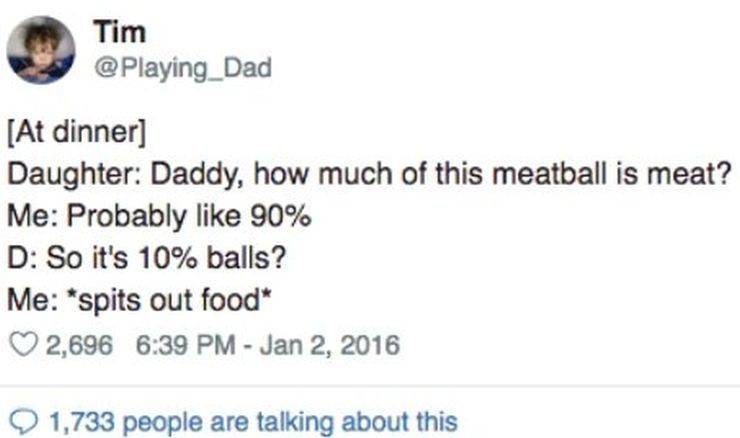The image size is (740, 438).
Task: Click Tim's profile avatar photo
Action: (41, 49)
